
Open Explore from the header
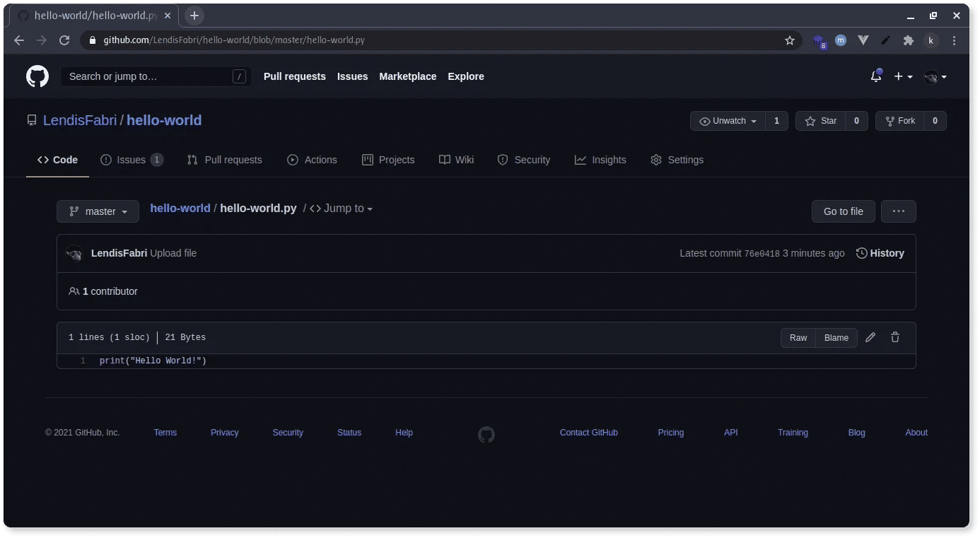(x=466, y=76)
